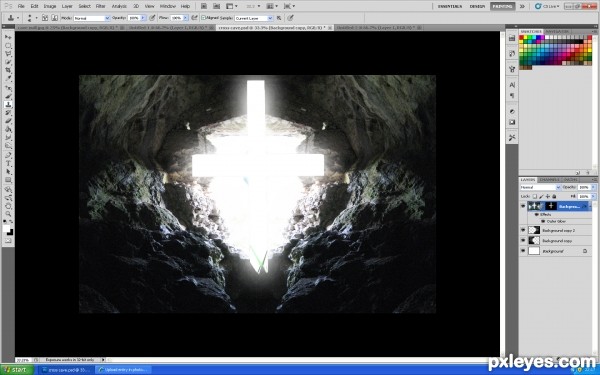The height and width of the screenshot is (375, 600).
Task: Click the layer mask thumbnail of top layer
Action: click(551, 206)
